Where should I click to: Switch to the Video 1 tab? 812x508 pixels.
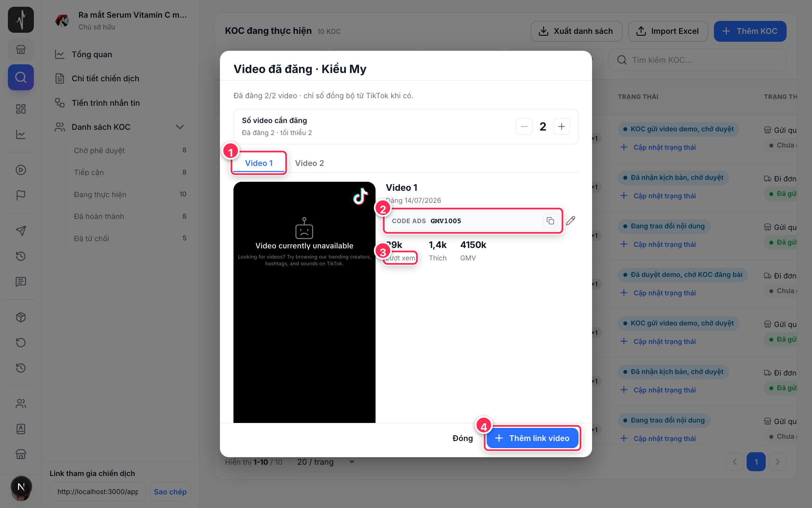259,163
